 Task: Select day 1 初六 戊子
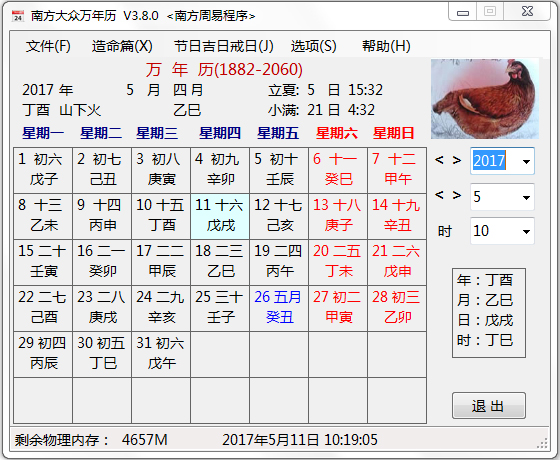pos(43,170)
